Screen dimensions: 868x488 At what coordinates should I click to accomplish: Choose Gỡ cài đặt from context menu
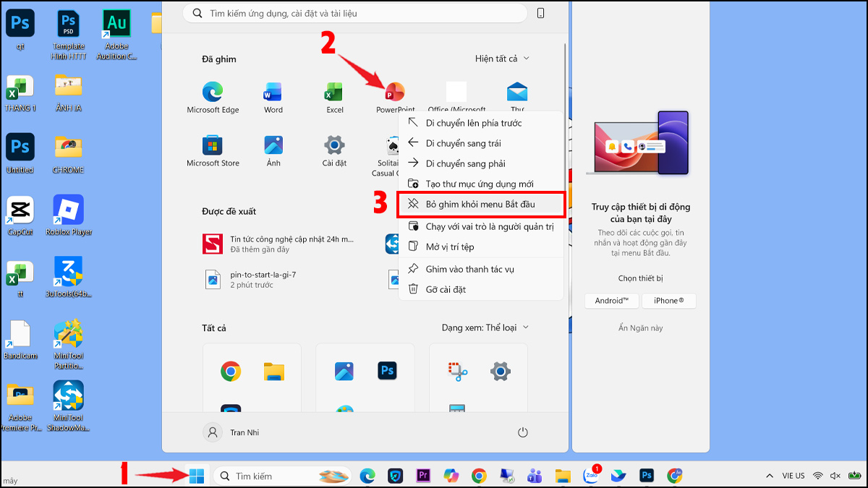point(481,289)
